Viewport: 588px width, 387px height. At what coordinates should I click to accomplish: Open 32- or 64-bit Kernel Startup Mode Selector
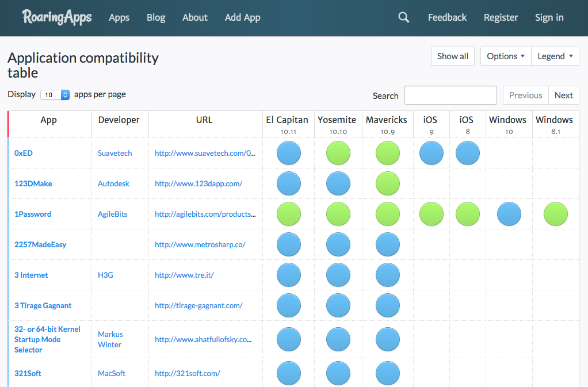coord(47,339)
